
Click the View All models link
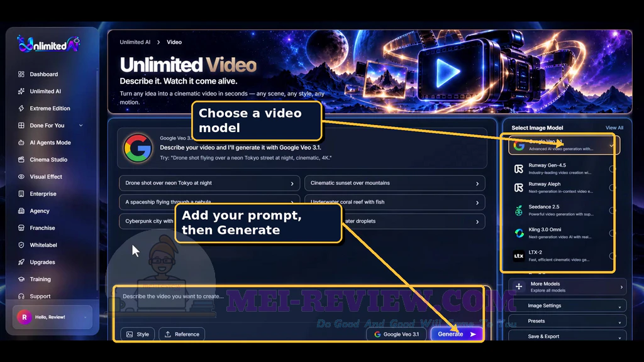(x=614, y=128)
